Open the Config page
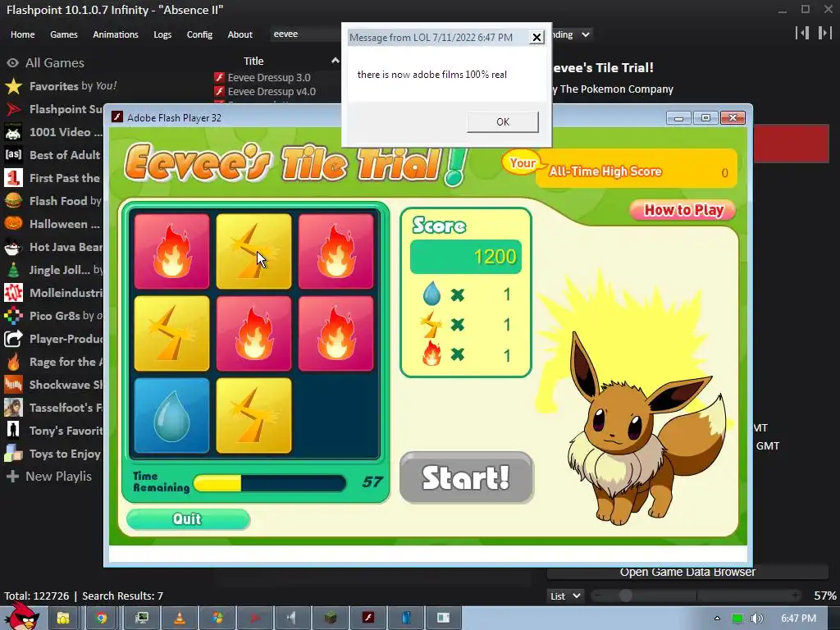840x630 pixels. click(199, 34)
